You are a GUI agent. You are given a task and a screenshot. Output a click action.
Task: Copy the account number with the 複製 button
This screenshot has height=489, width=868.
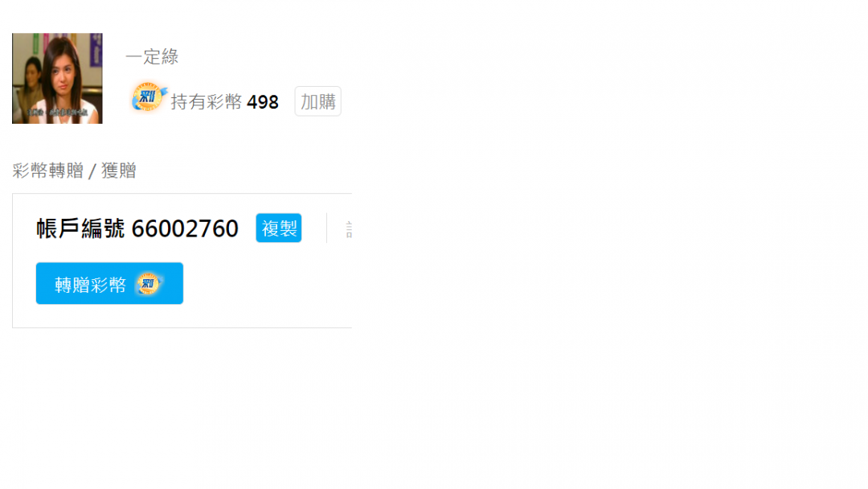[278, 228]
